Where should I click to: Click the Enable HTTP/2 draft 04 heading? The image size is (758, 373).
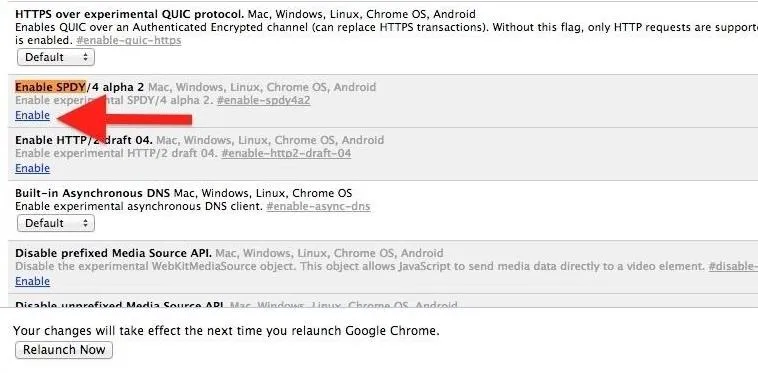(x=84, y=140)
